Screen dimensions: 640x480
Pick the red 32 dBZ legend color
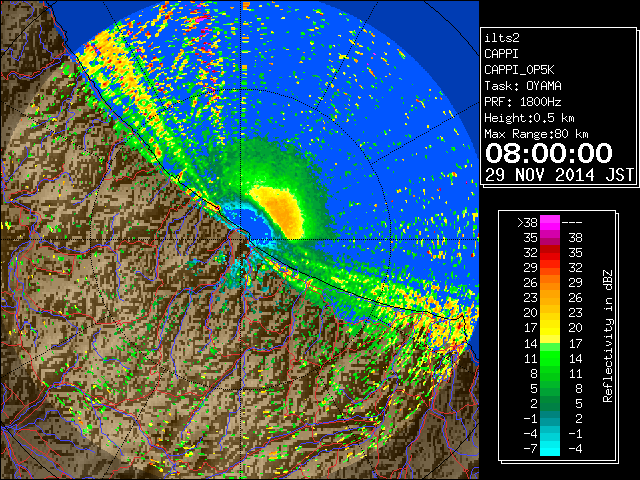pos(549,253)
